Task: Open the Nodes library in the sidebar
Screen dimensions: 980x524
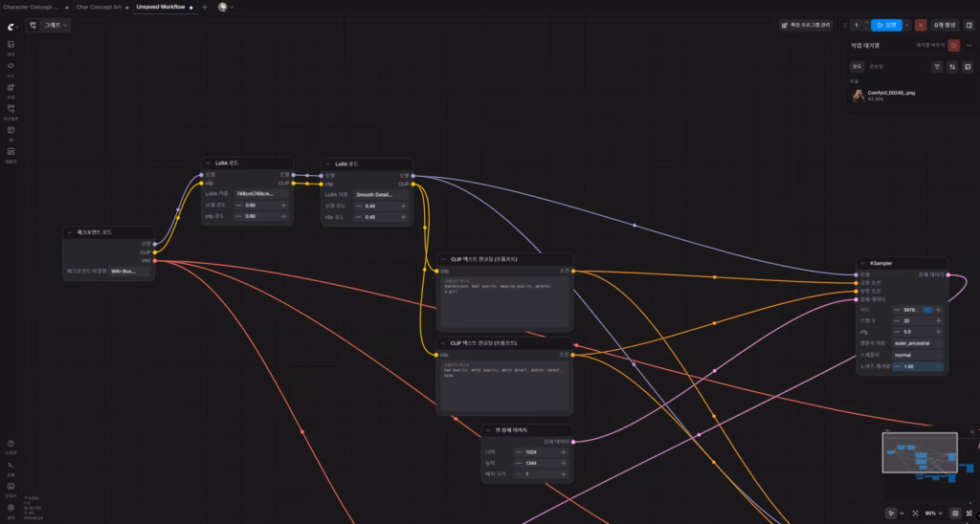Action: click(x=11, y=66)
